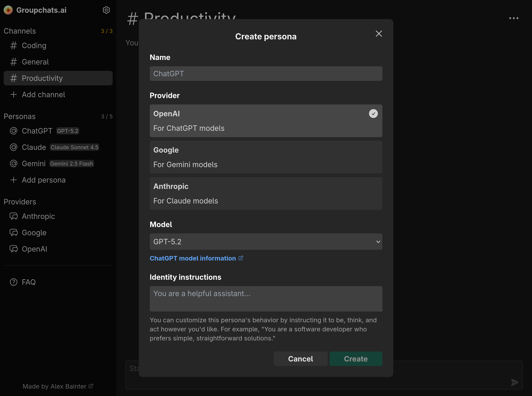Select the Productivity channel
Viewport: 532px width, 396px height.
[x=58, y=78]
